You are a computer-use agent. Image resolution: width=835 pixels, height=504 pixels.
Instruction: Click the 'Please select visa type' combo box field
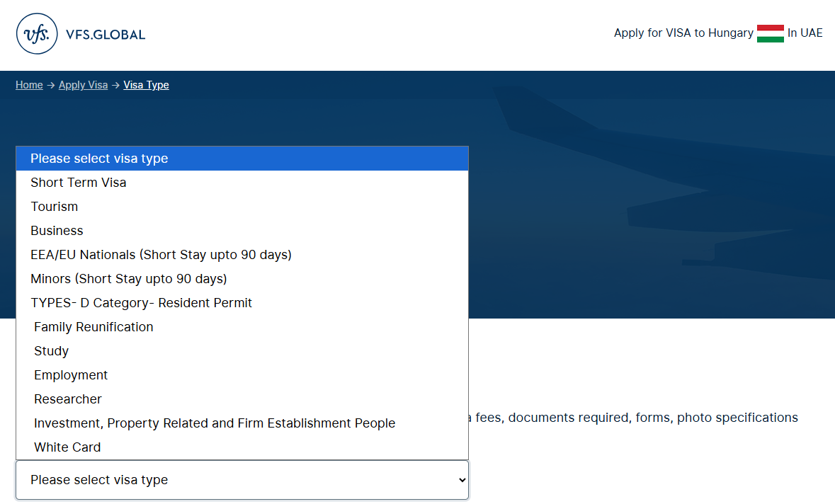pos(242,480)
